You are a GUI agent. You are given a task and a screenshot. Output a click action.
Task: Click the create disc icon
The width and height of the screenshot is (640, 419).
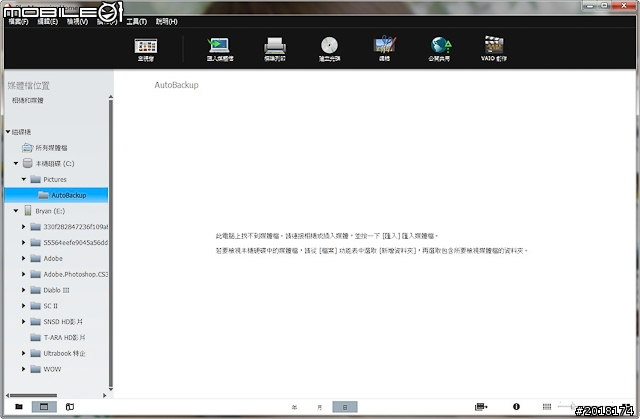tap(329, 45)
